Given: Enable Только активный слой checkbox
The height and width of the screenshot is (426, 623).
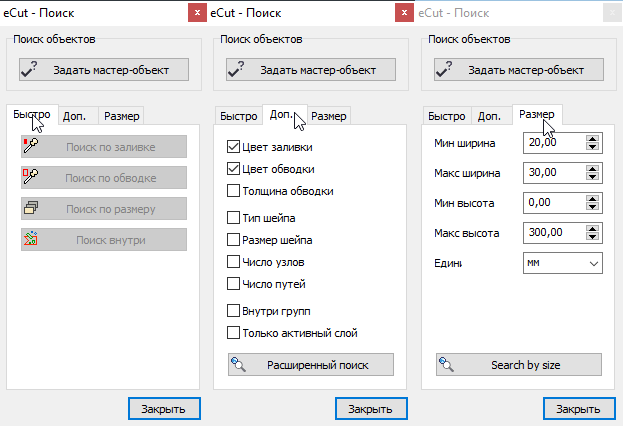Looking at the screenshot, I should 233,333.
